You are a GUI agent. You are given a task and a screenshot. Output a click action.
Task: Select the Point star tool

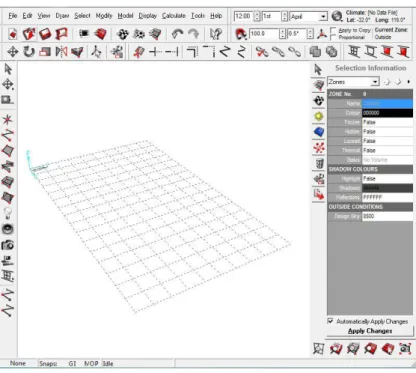(8, 119)
